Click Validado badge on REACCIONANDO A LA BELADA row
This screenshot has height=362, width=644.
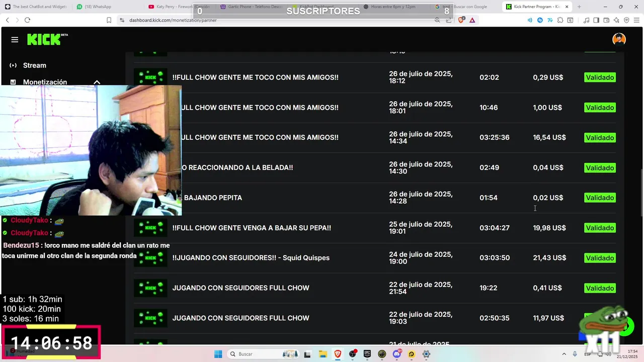click(600, 168)
